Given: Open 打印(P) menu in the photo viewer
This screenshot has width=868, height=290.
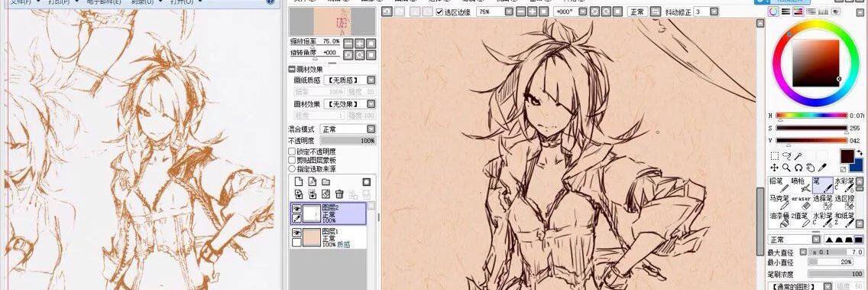Looking at the screenshot, I should 59,2.
